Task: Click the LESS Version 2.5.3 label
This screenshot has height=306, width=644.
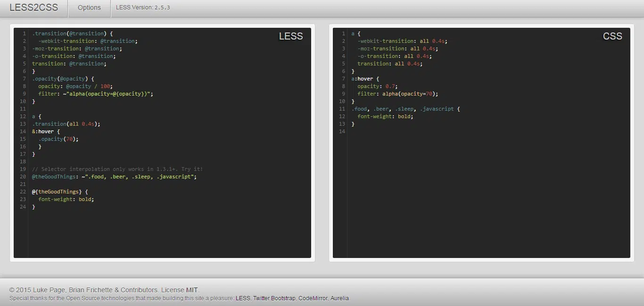Action: [143, 8]
